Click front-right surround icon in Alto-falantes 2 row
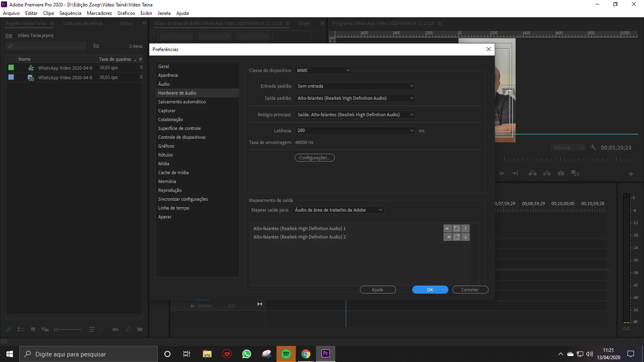 point(456,237)
